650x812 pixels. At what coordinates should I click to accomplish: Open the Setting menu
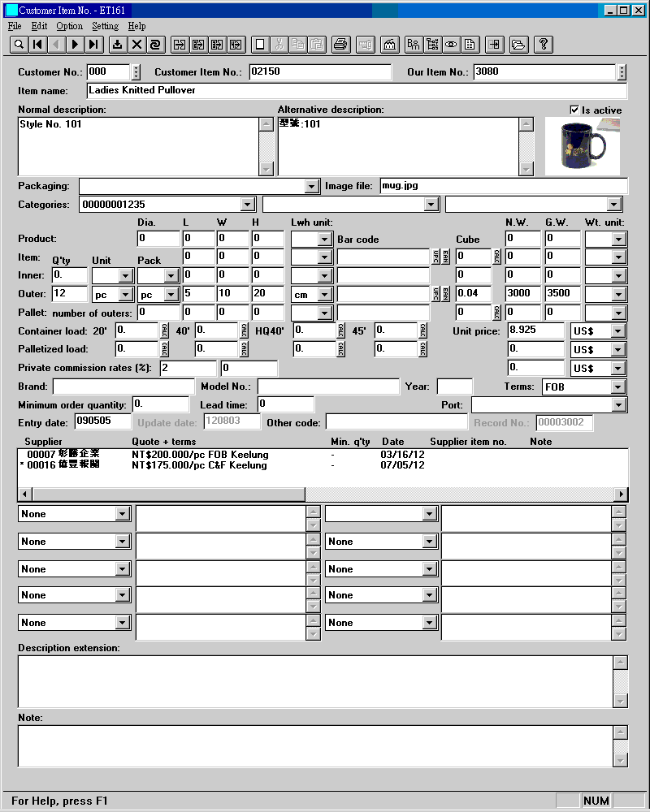pos(106,26)
